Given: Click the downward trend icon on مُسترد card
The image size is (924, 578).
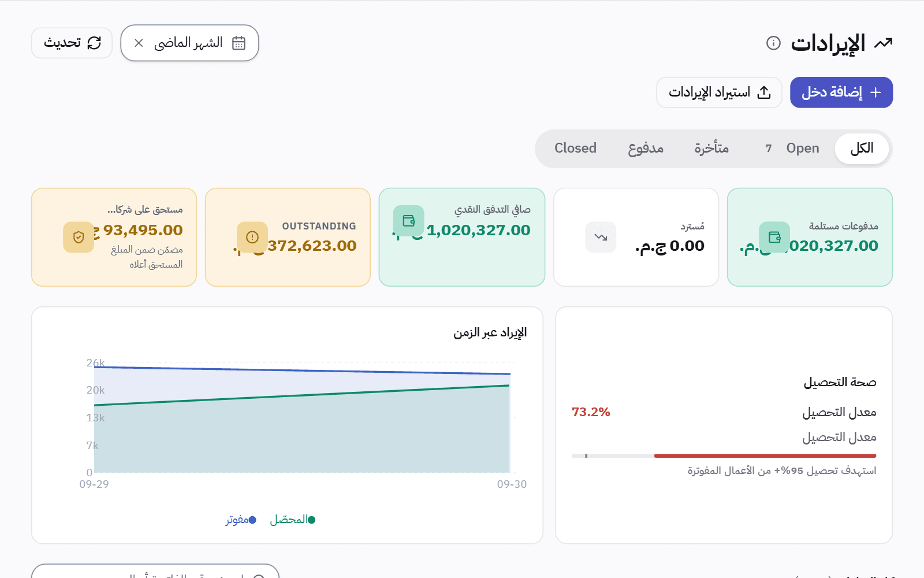Looking at the screenshot, I should (601, 237).
